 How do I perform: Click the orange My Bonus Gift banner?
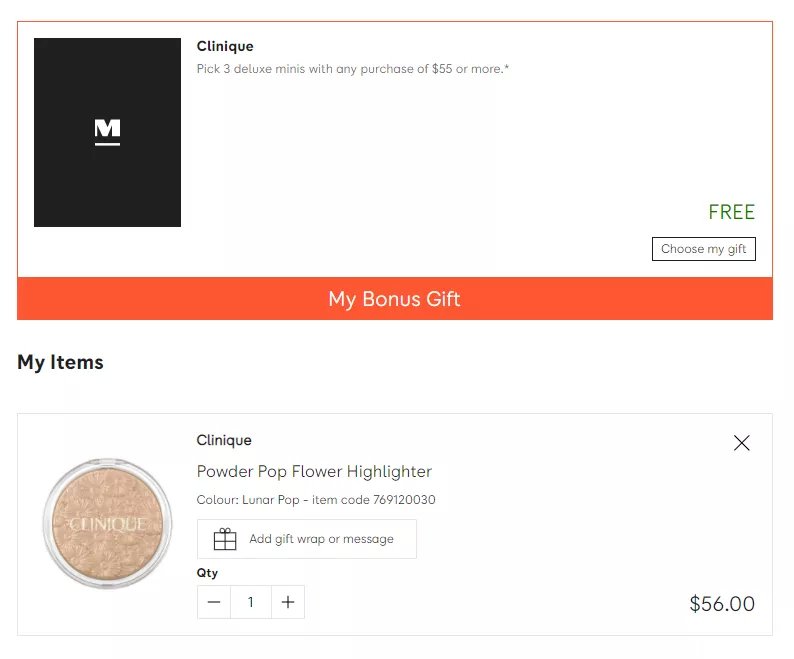pos(395,298)
